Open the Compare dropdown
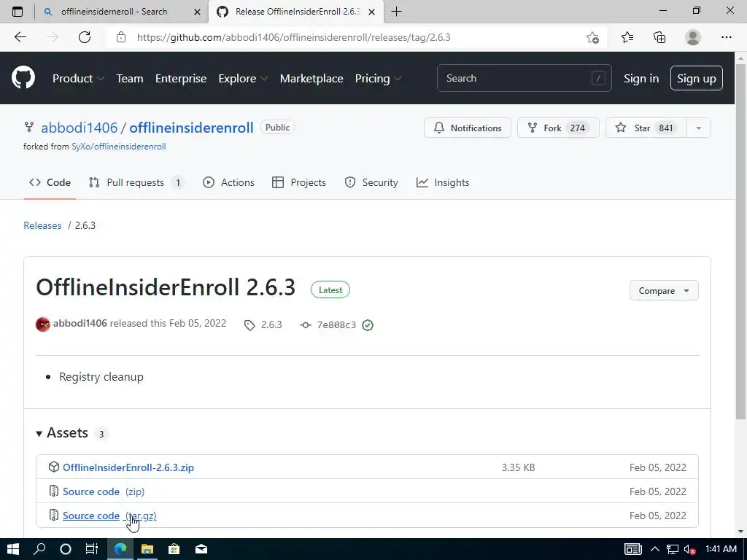 (x=664, y=290)
